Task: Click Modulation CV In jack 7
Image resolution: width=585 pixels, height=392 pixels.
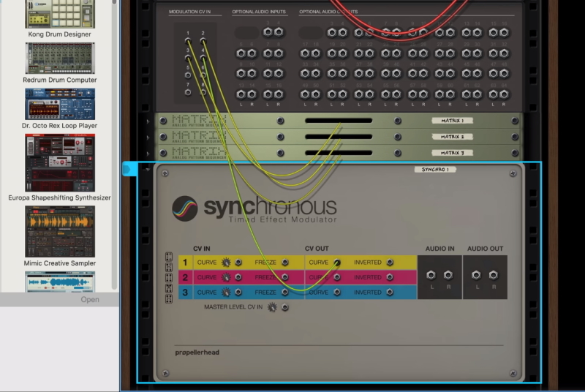Action: click(188, 92)
